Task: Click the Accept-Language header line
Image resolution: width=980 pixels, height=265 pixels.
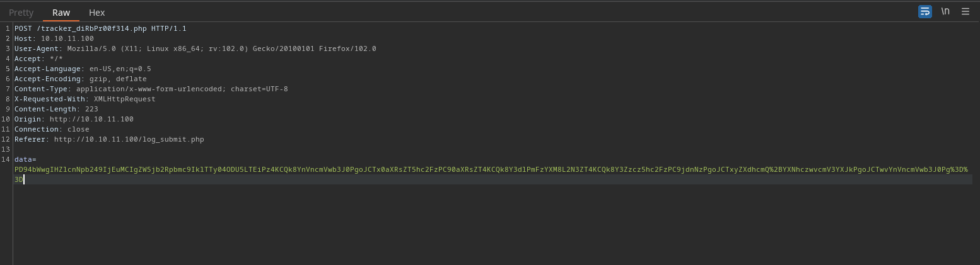Action: click(x=83, y=69)
